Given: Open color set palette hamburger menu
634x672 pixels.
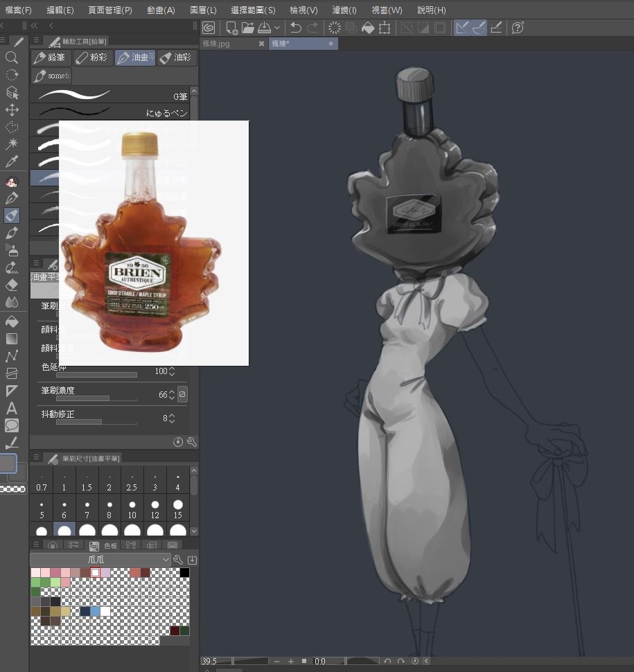Looking at the screenshot, I should point(37,545).
